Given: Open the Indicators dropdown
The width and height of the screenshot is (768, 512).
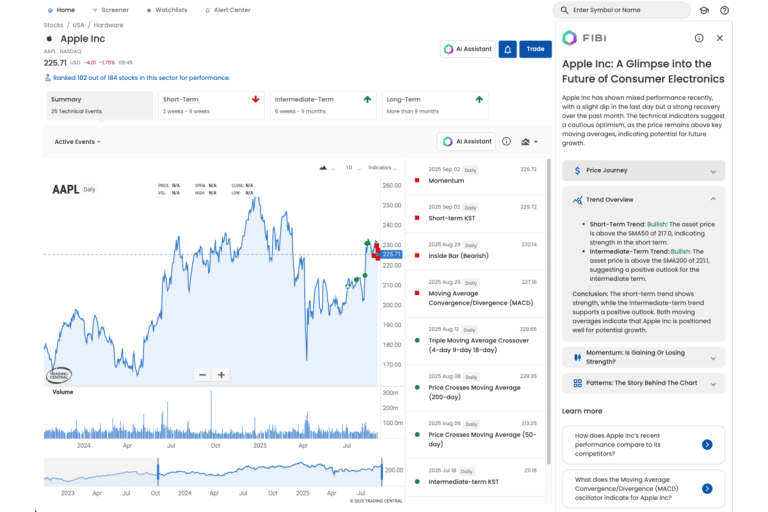Looking at the screenshot, I should (x=383, y=168).
